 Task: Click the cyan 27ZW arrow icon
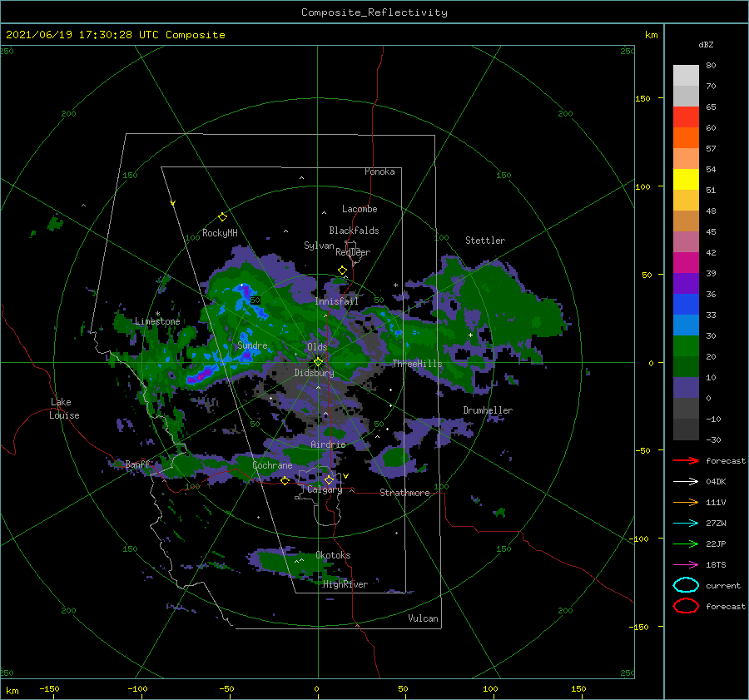[x=686, y=524]
